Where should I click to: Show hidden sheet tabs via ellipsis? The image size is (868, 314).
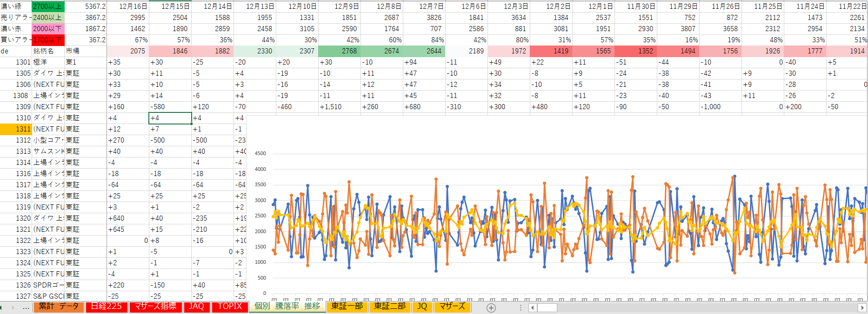[x=26, y=307]
